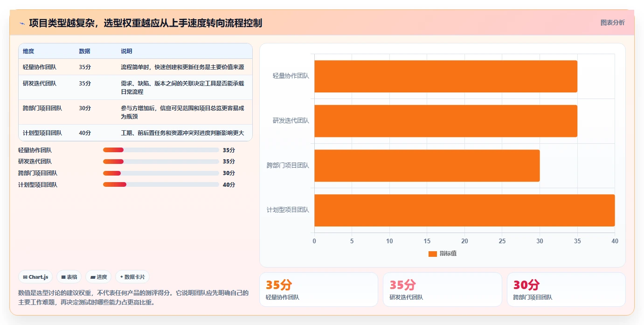Click the 40 value on chart x-axis
This screenshot has height=325, width=644.
click(x=615, y=241)
